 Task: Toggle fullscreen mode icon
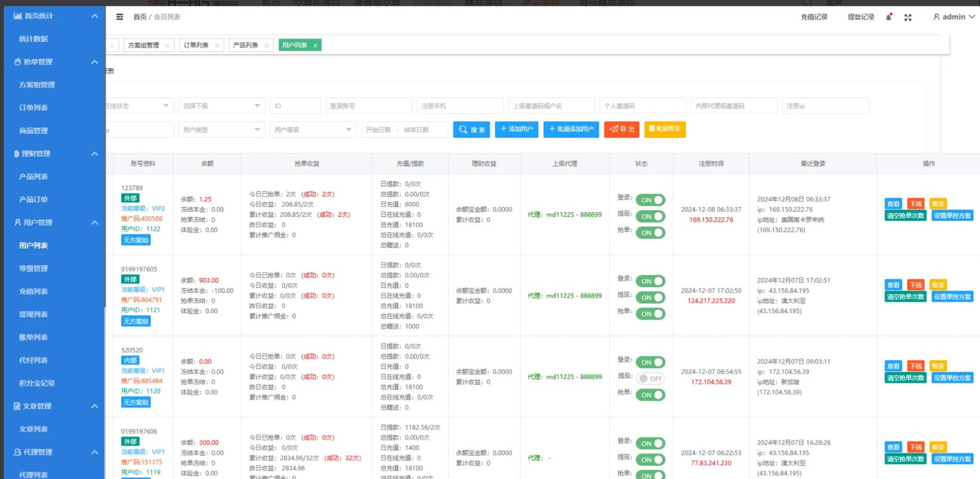click(908, 17)
